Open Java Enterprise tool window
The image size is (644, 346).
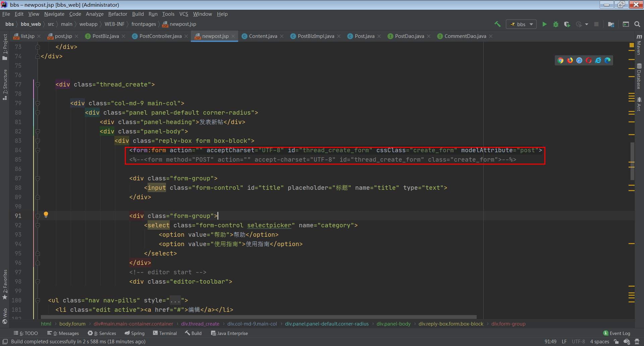tap(229, 333)
